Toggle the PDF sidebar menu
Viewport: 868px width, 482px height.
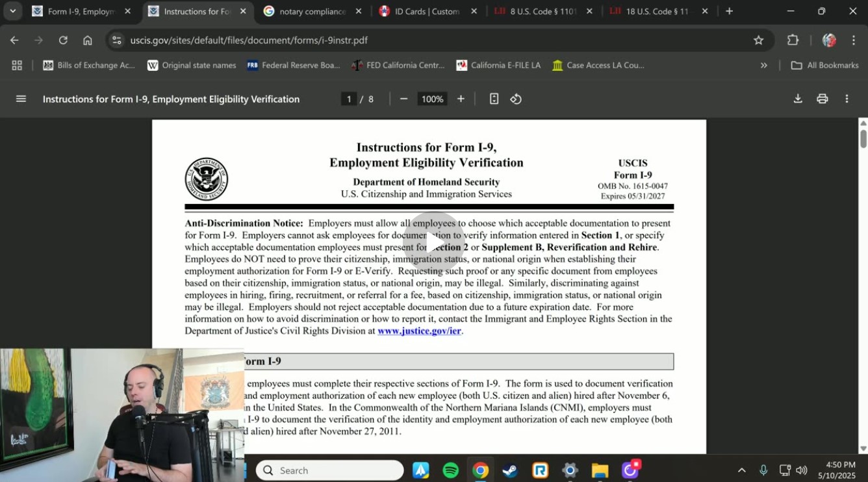pyautogui.click(x=21, y=99)
